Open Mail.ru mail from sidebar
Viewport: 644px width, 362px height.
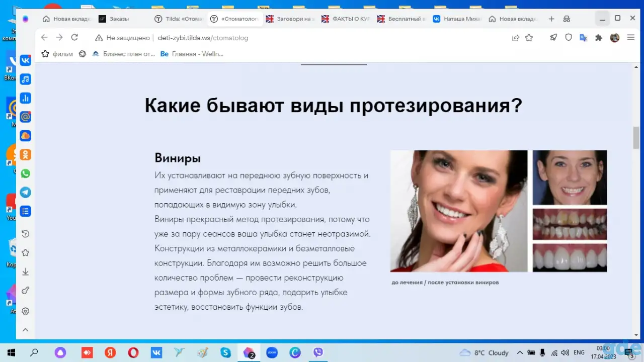click(25, 117)
